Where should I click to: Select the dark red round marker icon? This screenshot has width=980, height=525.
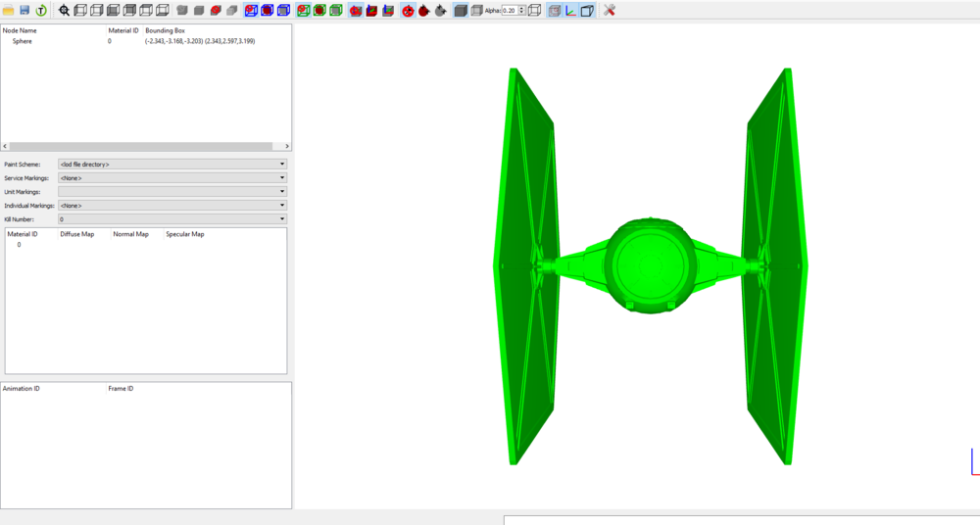(424, 10)
